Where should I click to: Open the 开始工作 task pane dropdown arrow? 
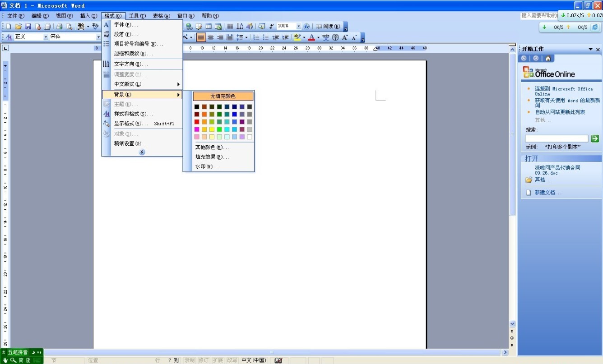click(590, 49)
